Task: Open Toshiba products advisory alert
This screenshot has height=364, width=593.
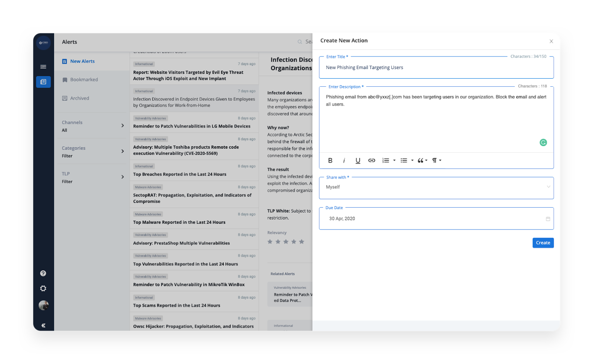Action: (194, 146)
